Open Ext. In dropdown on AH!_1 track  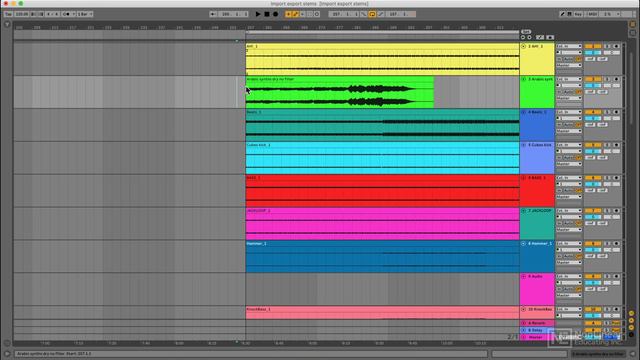[569, 47]
